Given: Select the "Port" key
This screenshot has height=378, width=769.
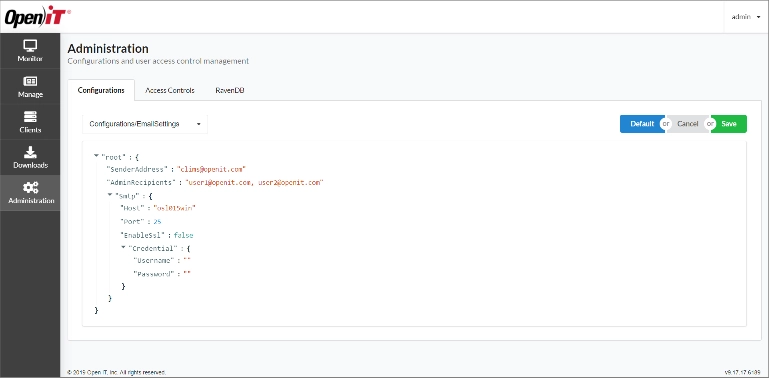Looking at the screenshot, I should (132, 222).
